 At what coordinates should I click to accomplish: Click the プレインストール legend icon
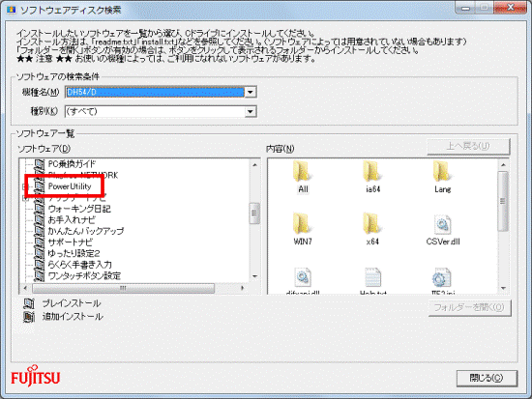coord(29,303)
